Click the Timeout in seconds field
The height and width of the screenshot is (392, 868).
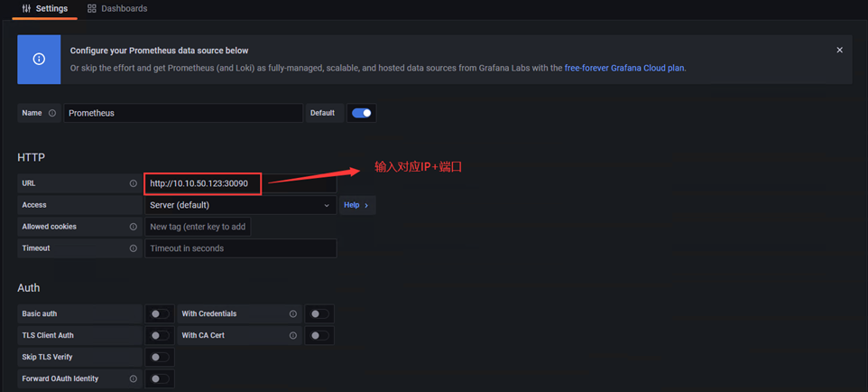tap(240, 248)
